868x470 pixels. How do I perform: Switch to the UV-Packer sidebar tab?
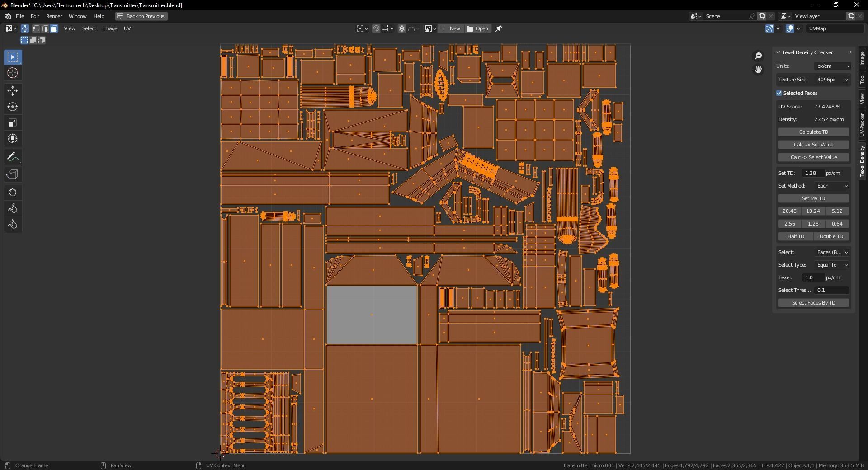862,125
